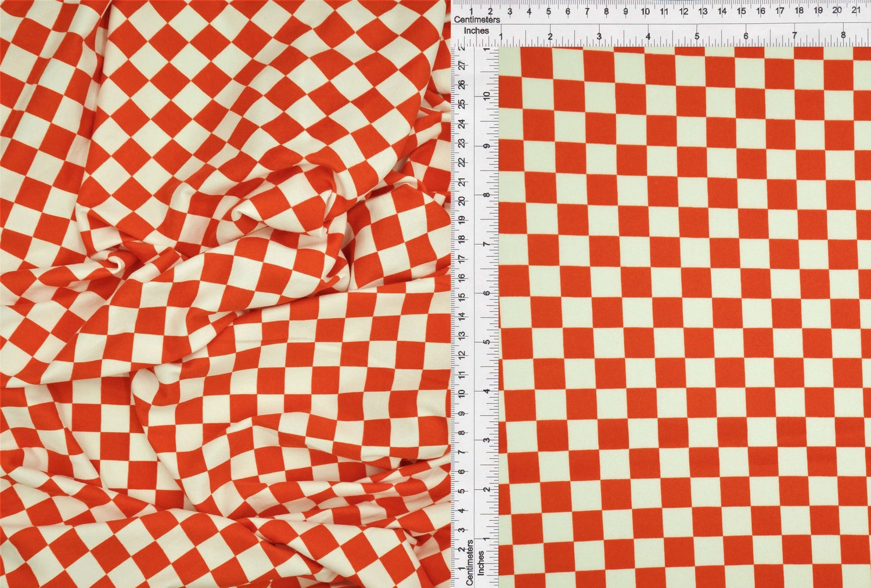Click the 4 inch mark on top ruler

648,36
